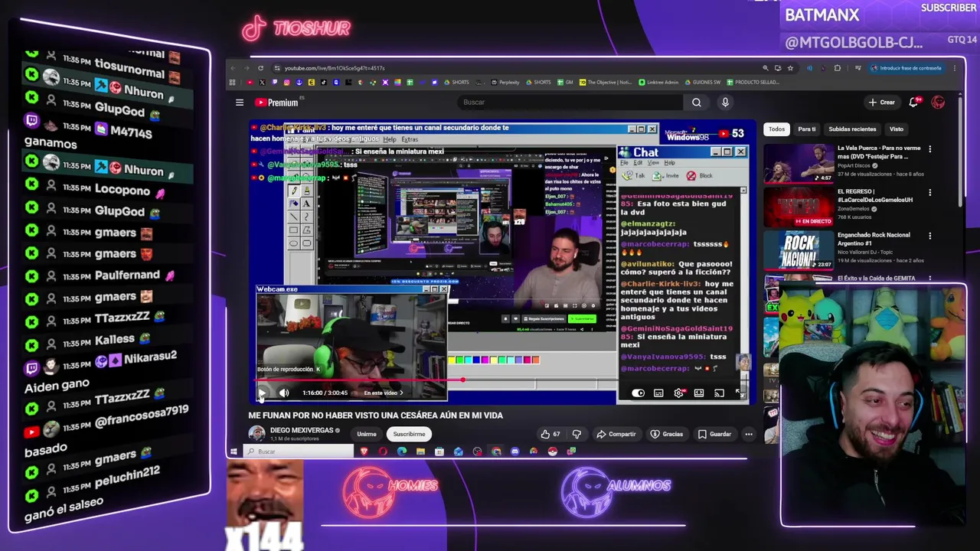
Task: Select the purple swatch in the paint palette
Action: tap(518, 360)
